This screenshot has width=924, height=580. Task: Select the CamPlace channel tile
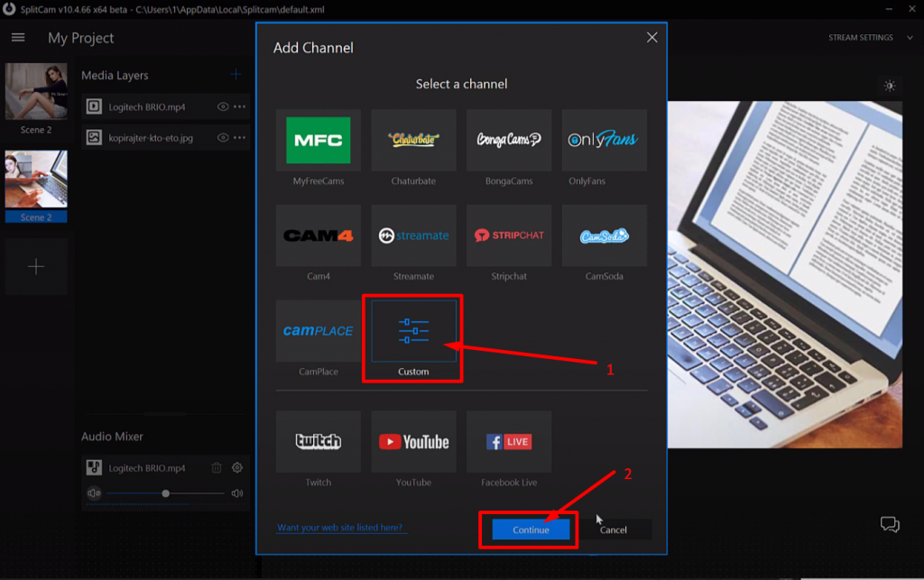pyautogui.click(x=319, y=331)
